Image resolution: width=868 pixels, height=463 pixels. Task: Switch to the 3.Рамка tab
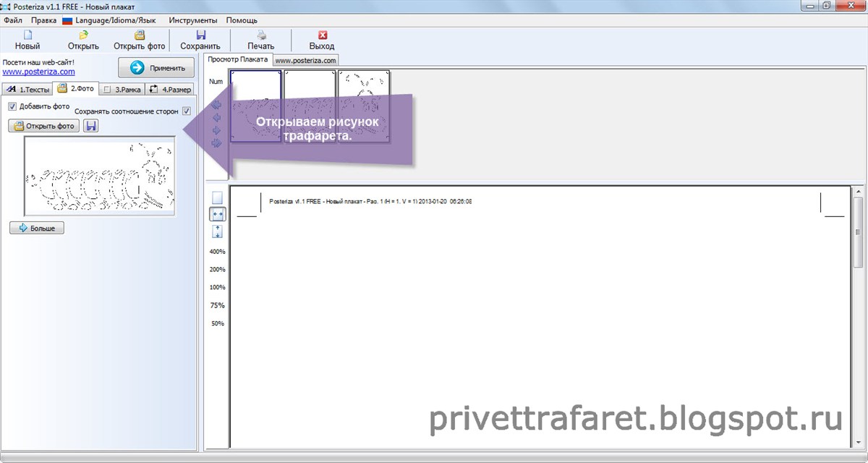coord(122,90)
